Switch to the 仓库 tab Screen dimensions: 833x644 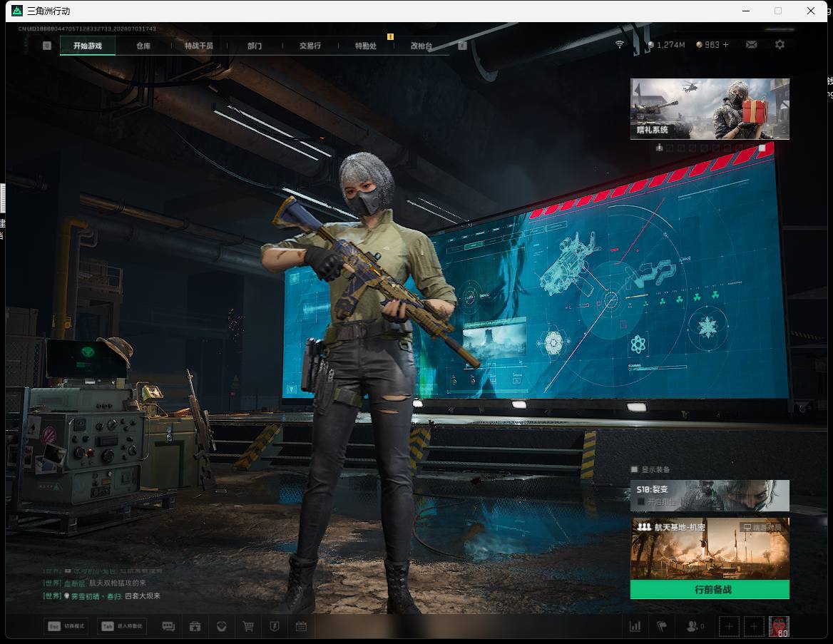click(x=143, y=46)
